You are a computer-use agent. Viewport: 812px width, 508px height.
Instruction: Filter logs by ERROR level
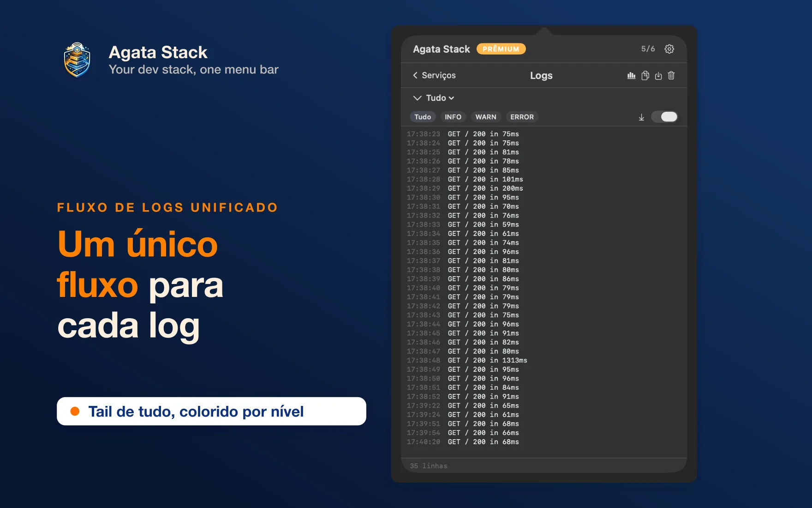click(x=522, y=117)
